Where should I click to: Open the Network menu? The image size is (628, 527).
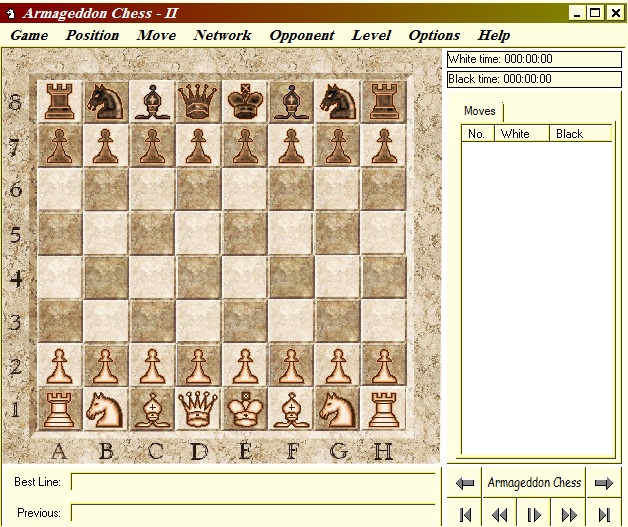[x=223, y=35]
